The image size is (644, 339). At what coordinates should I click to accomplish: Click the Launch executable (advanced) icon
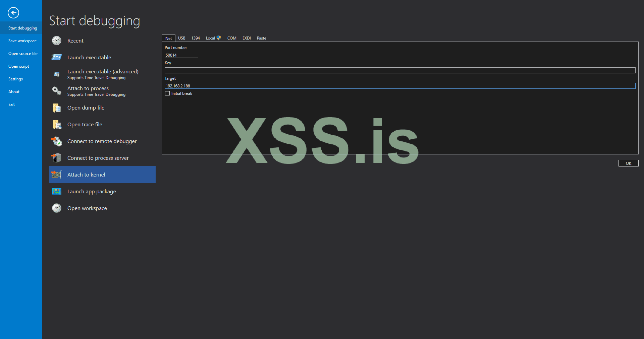pyautogui.click(x=57, y=74)
